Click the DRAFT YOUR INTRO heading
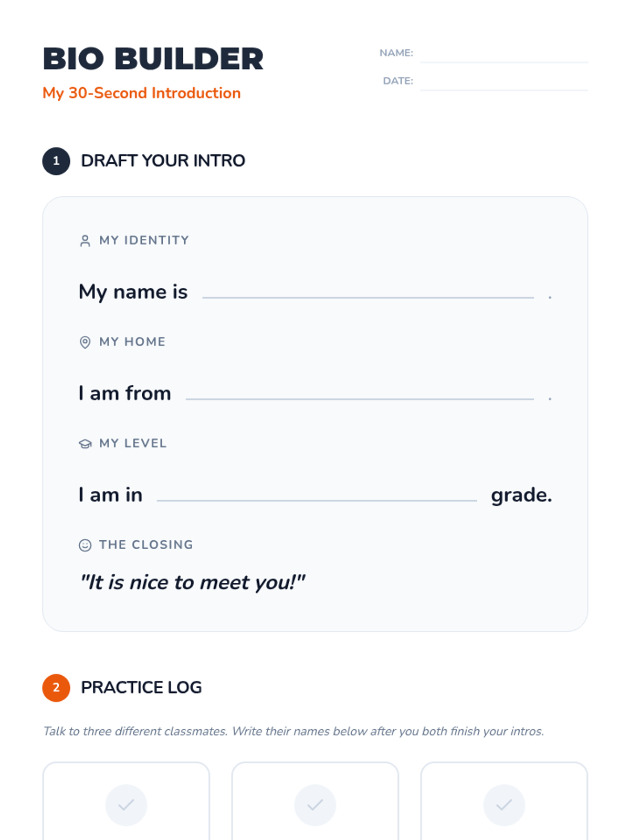The width and height of the screenshot is (630, 840). pyautogui.click(x=163, y=161)
